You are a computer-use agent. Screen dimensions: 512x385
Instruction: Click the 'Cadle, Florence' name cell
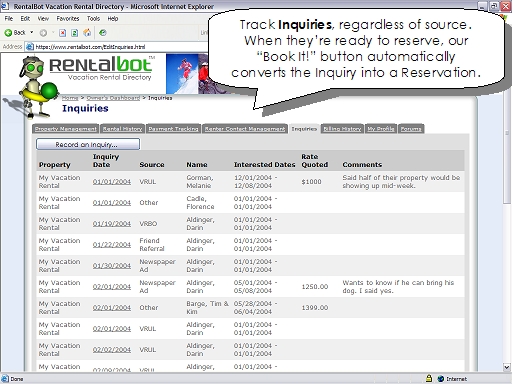200,203
